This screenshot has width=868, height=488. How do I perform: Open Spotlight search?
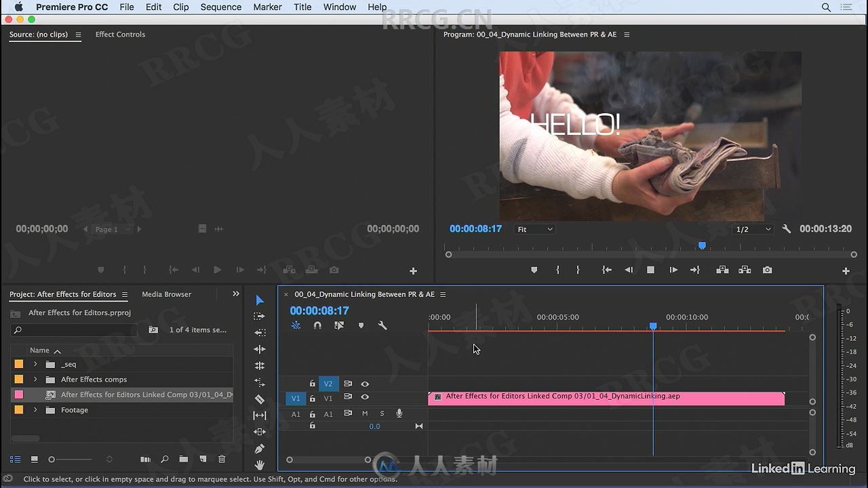click(x=826, y=7)
